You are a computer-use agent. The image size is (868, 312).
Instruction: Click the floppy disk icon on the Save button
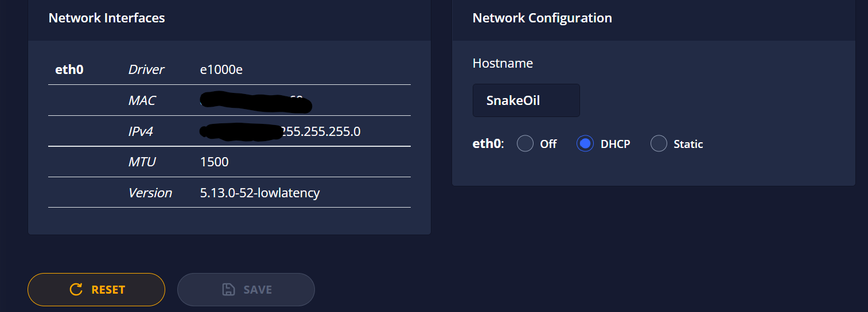(x=228, y=290)
